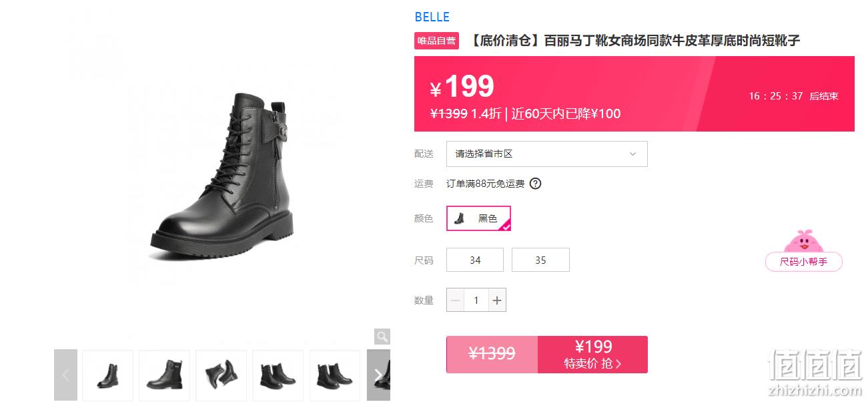Decrease quantity with the minus button

(456, 300)
